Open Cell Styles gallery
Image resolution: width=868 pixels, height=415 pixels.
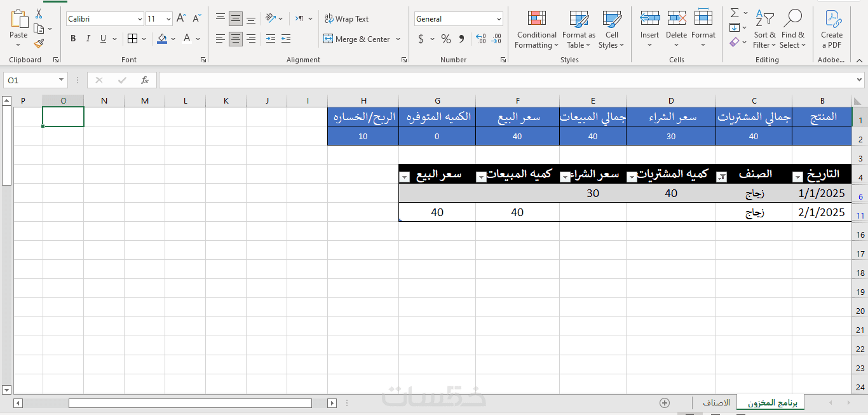pyautogui.click(x=612, y=29)
